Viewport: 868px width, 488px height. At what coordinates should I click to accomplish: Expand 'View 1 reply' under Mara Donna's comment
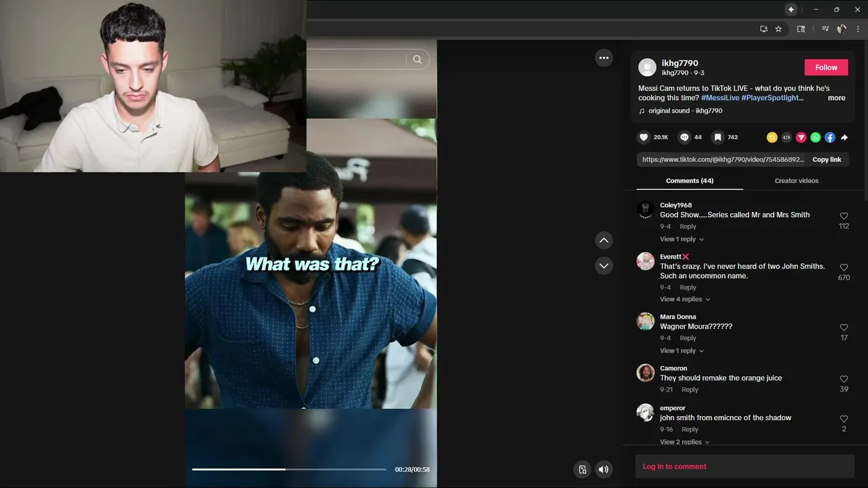point(682,351)
